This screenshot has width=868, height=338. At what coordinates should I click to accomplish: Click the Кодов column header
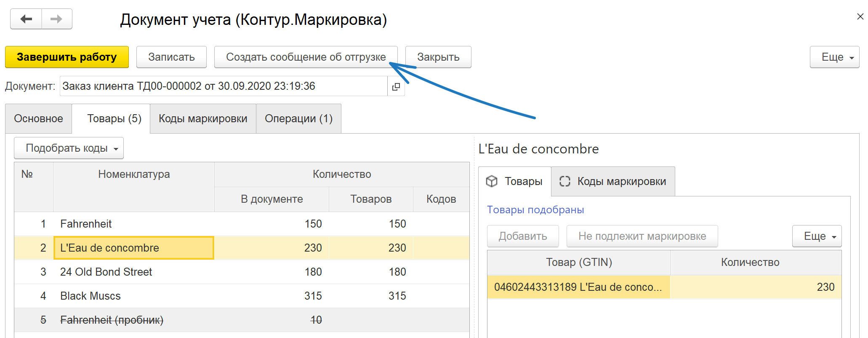click(x=441, y=199)
